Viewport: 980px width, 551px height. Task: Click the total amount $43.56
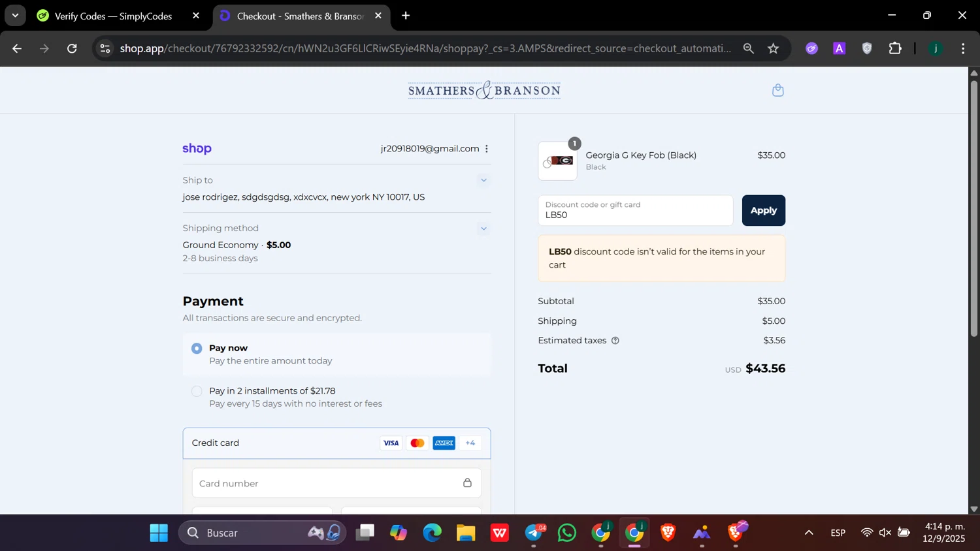click(x=765, y=369)
